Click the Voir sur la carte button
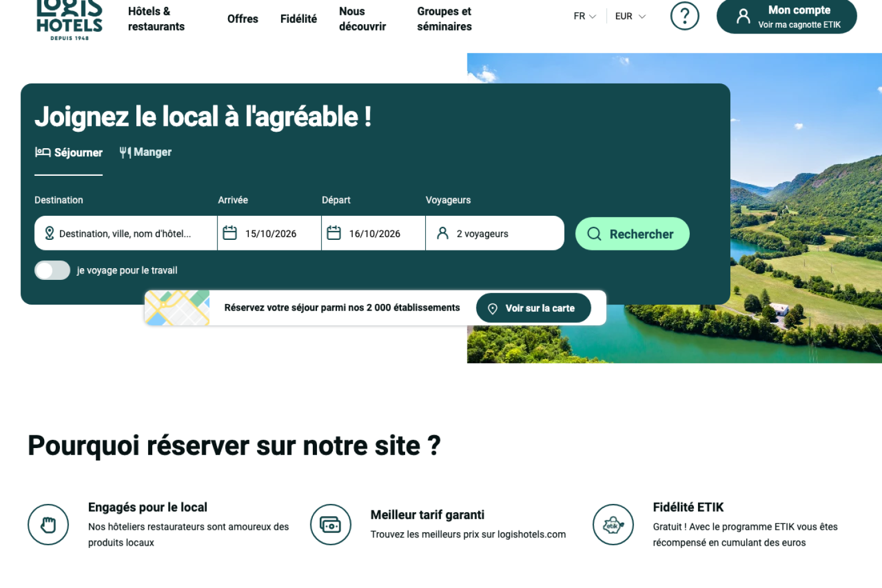 coord(533,308)
